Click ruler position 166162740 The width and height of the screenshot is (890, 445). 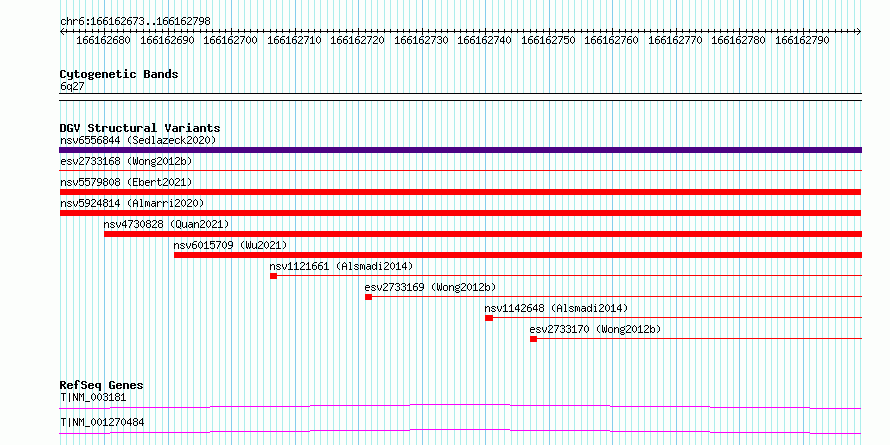click(485, 41)
